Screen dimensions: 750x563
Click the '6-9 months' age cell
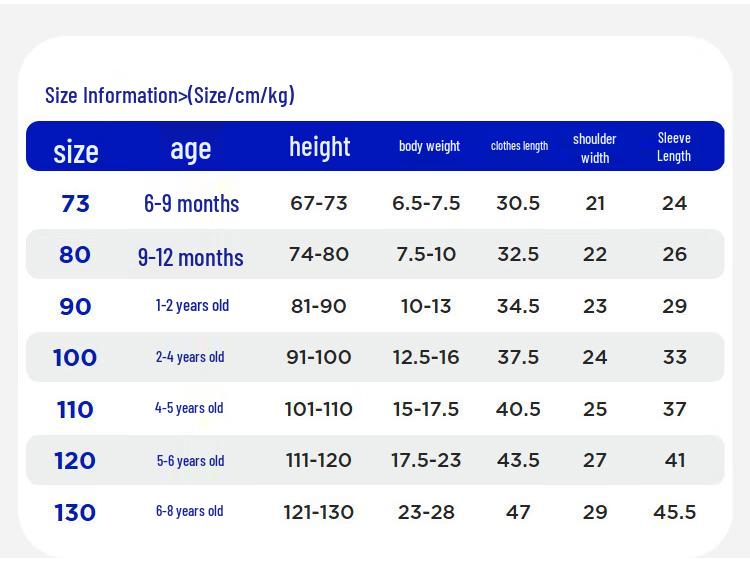pyautogui.click(x=191, y=204)
